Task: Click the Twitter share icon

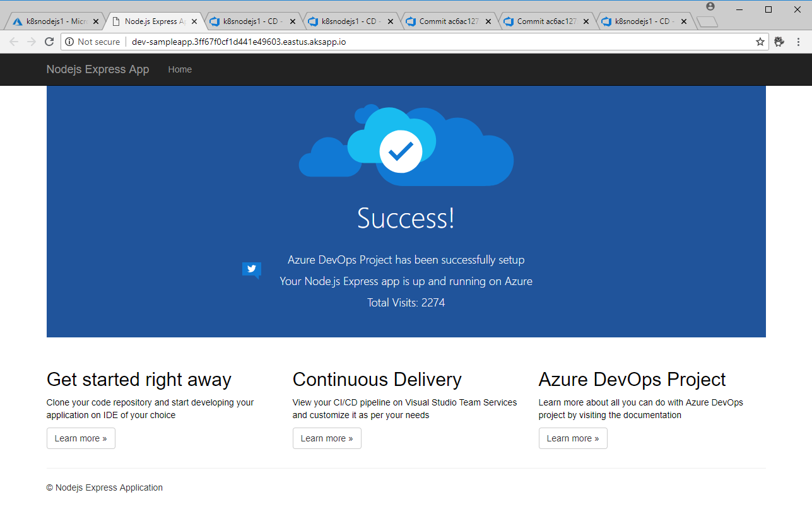Action: (x=252, y=270)
